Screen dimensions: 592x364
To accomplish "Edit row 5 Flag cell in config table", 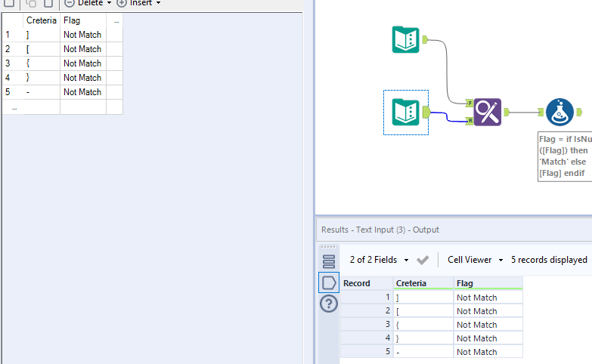I will point(83,92).
